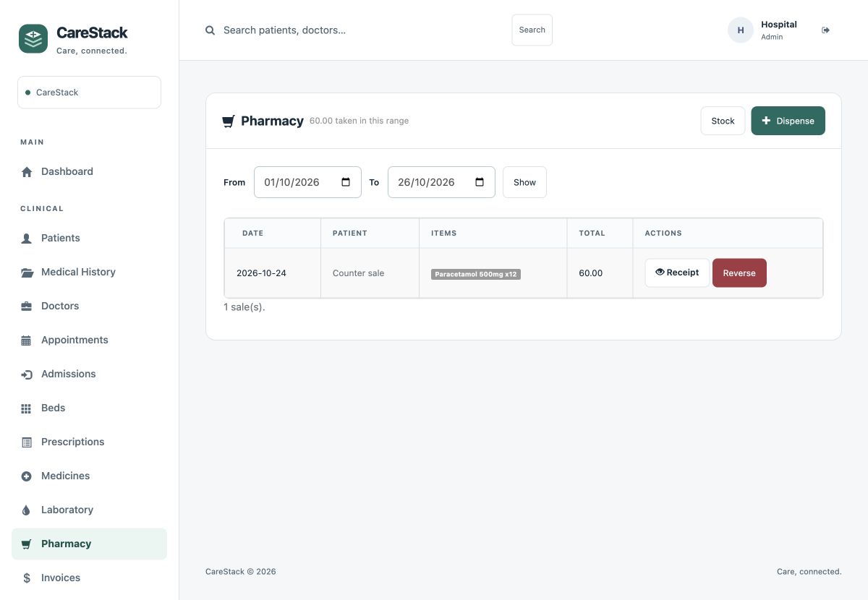Click the Patients person icon

tap(27, 239)
